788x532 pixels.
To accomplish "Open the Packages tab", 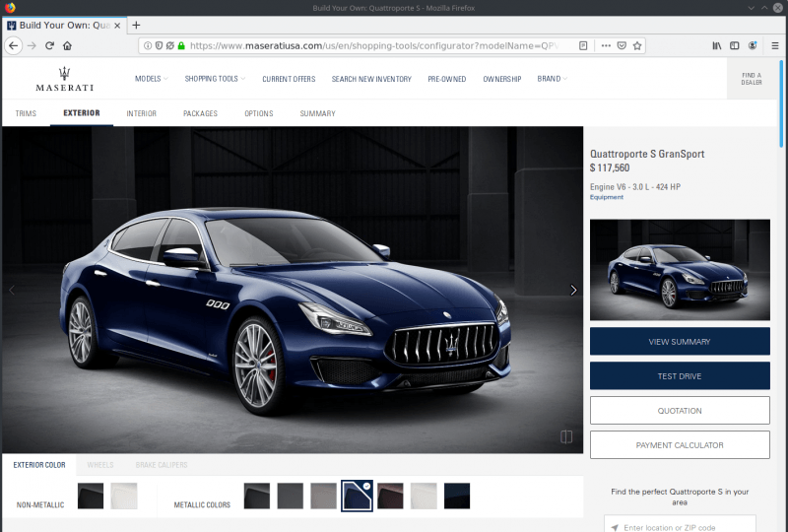I will click(200, 113).
